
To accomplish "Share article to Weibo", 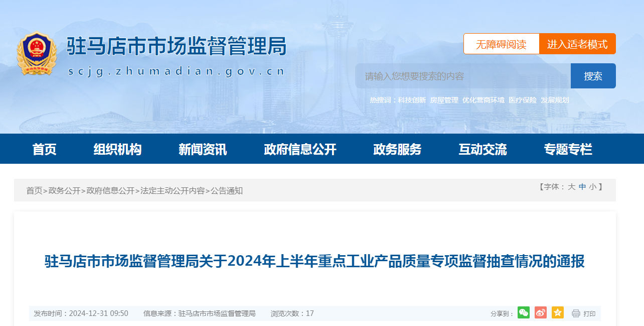I will click(541, 312).
